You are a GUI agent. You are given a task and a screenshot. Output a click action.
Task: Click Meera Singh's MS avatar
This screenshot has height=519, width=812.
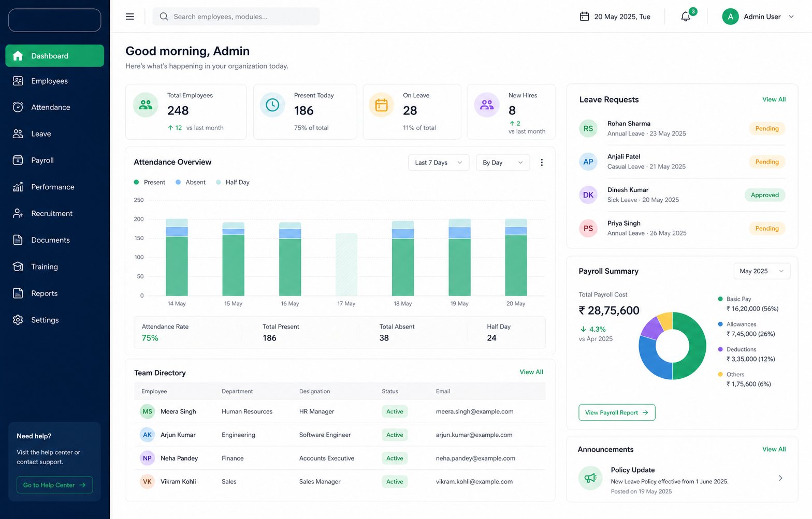coord(148,411)
